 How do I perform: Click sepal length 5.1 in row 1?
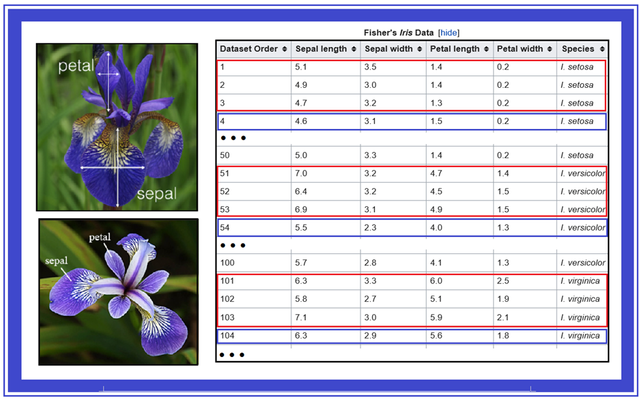pos(301,67)
